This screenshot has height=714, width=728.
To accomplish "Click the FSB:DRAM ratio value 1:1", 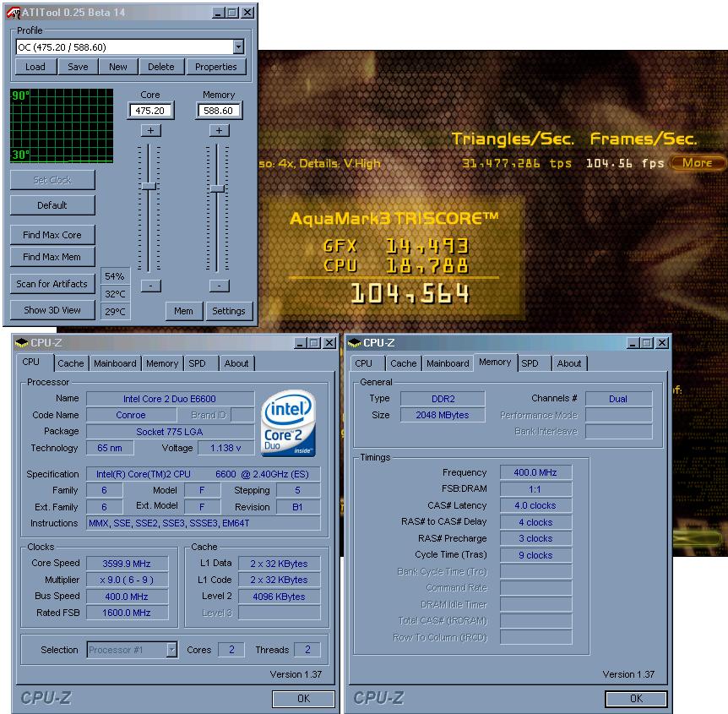I will pos(535,489).
